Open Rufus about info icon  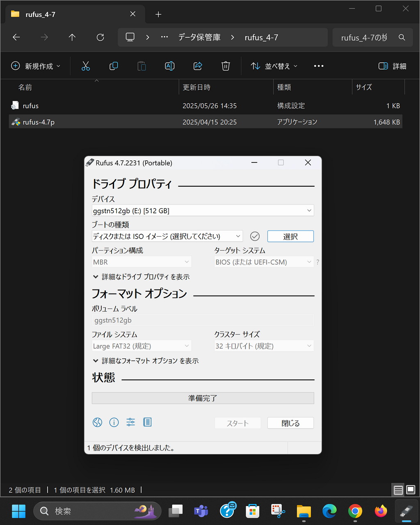[114, 422]
